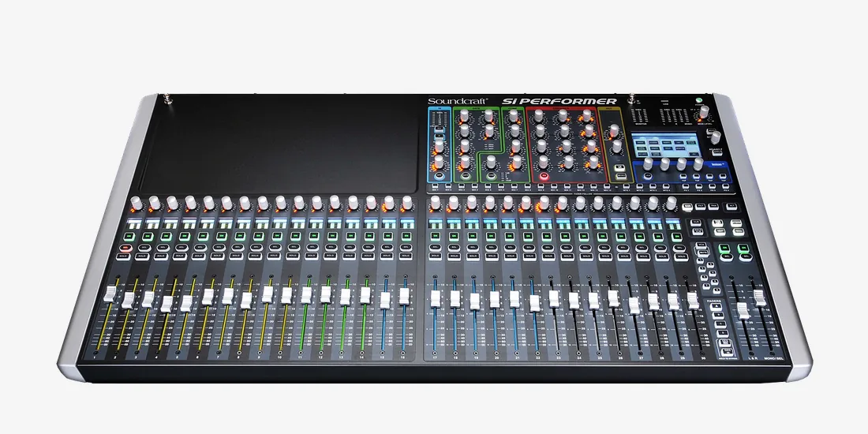Image resolution: width=868 pixels, height=434 pixels.
Task: Solo channel 18
Action: pos(454,257)
